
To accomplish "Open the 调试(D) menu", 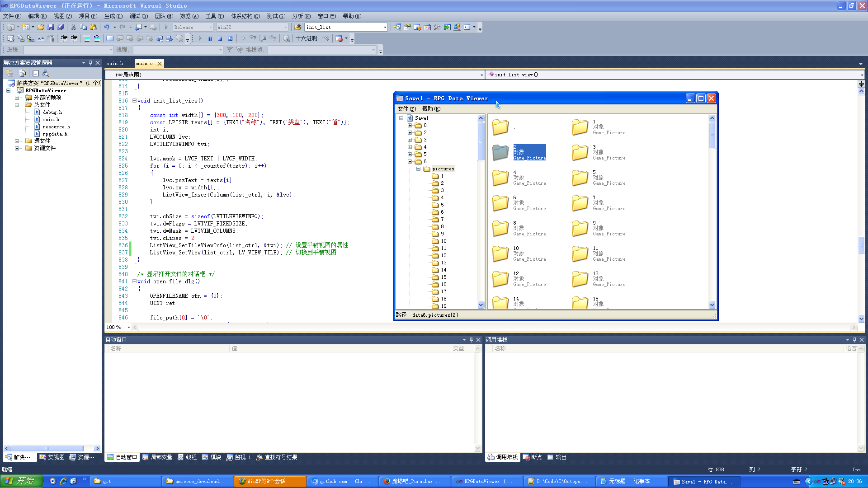I will [138, 16].
